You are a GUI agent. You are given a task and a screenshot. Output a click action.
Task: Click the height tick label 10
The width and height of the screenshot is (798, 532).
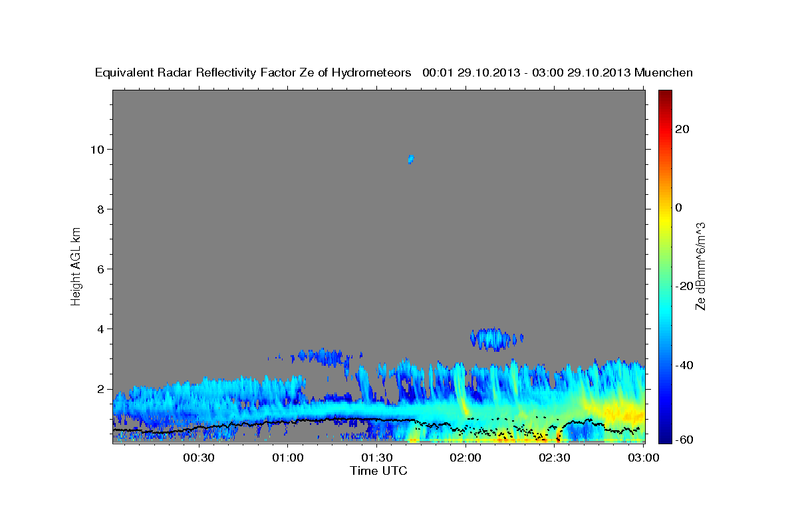pyautogui.click(x=98, y=149)
